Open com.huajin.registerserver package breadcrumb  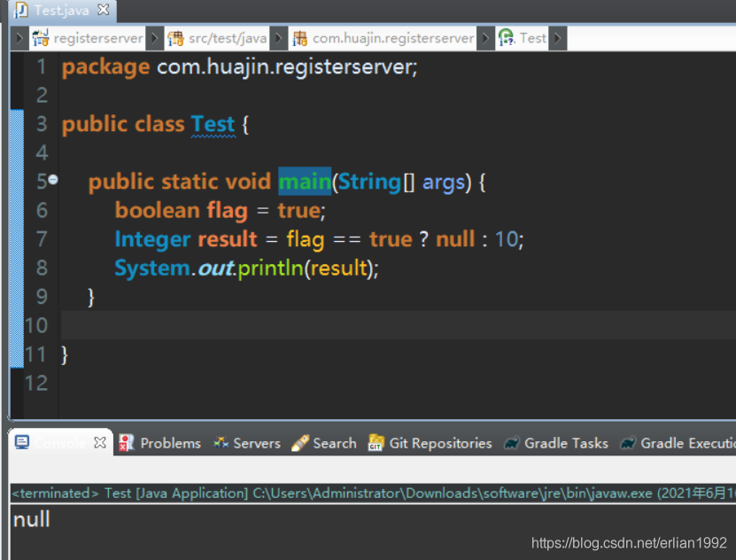coord(393,38)
